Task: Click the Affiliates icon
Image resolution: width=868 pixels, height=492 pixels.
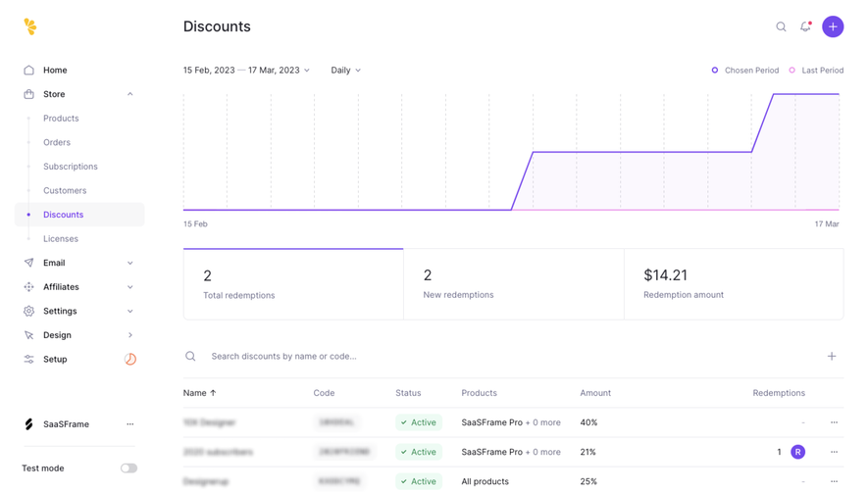Action: pos(28,287)
